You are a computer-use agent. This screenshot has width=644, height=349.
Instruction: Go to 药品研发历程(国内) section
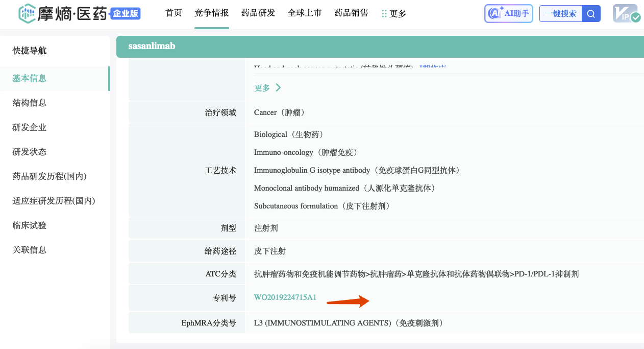[49, 176]
